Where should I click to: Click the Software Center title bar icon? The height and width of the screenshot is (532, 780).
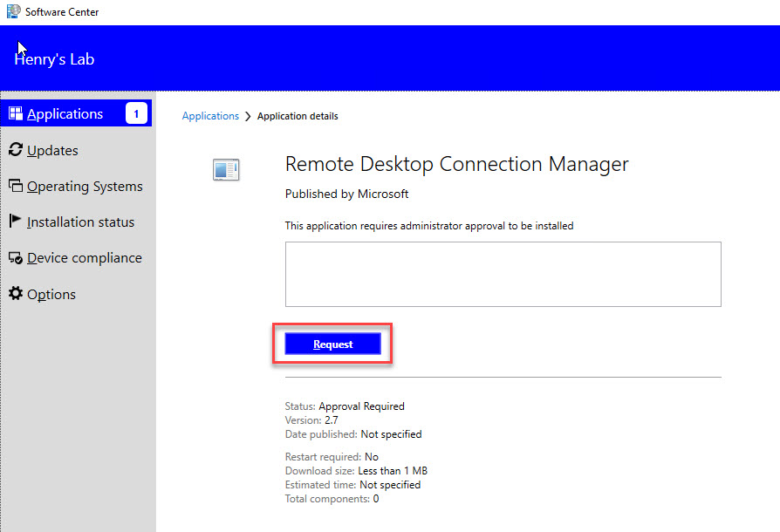click(x=13, y=12)
